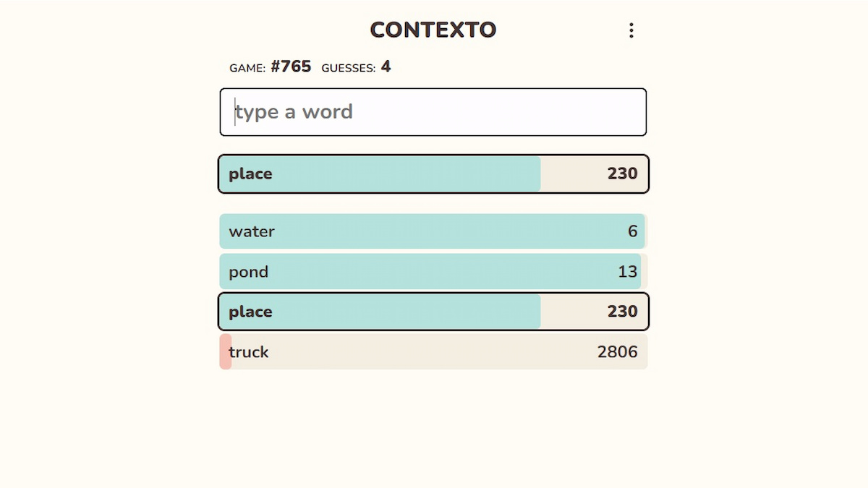Click the word "water" in the guess list
The height and width of the screenshot is (488, 868).
pyautogui.click(x=252, y=231)
